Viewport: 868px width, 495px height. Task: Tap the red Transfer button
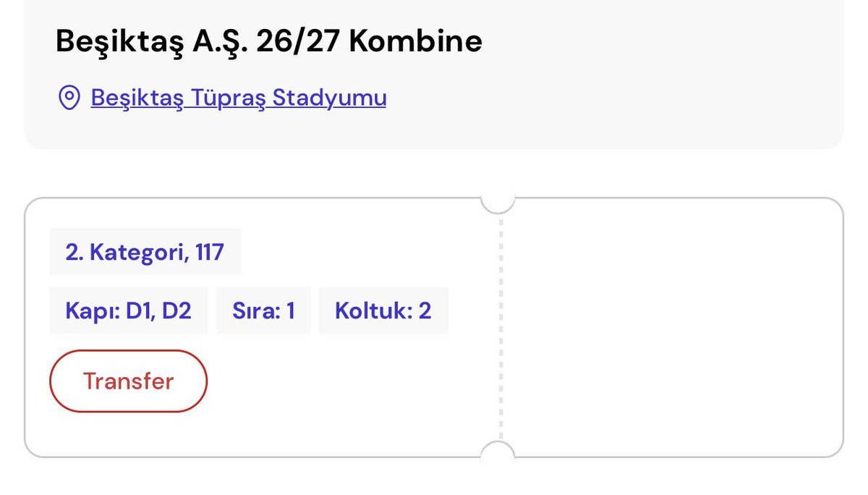coord(128,381)
